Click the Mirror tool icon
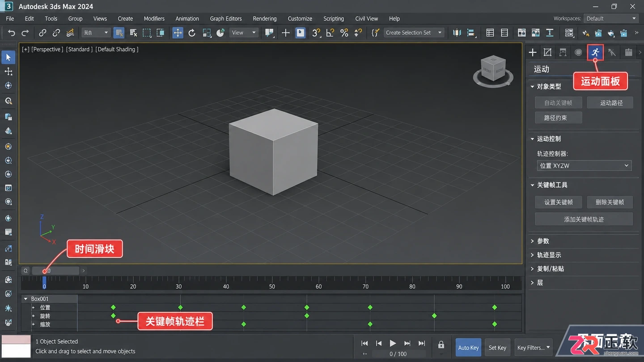Viewport: 644px width, 362px height. pyautogui.click(x=457, y=33)
